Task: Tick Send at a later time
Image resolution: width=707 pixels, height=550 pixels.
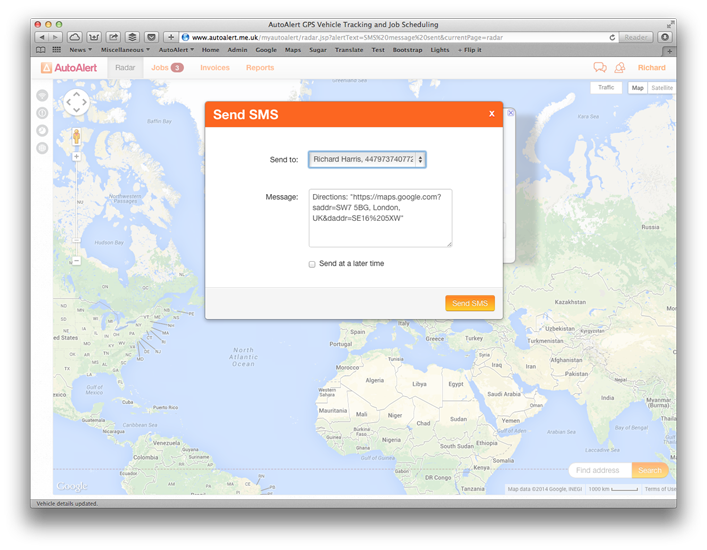Action: 312,264
